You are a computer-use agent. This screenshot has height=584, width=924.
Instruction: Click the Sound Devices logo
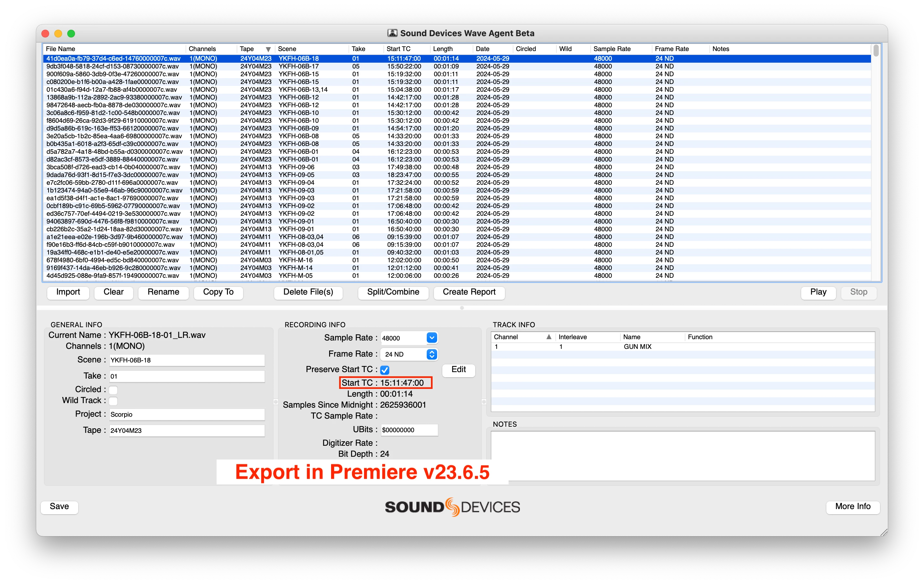coord(452,507)
